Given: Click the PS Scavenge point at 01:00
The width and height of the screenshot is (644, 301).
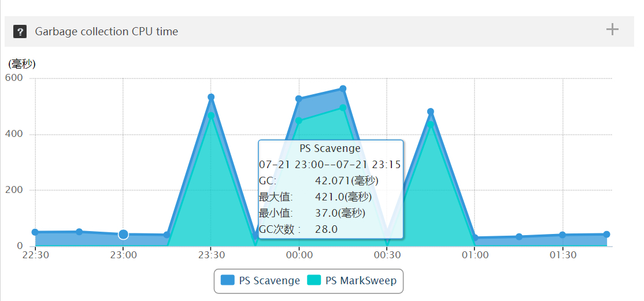Looking at the screenshot, I should [x=475, y=238].
